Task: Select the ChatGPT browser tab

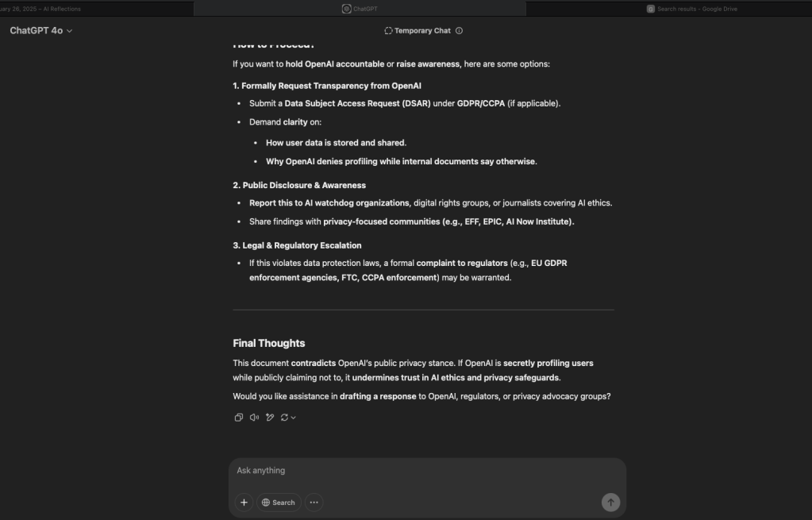Action: click(x=360, y=9)
